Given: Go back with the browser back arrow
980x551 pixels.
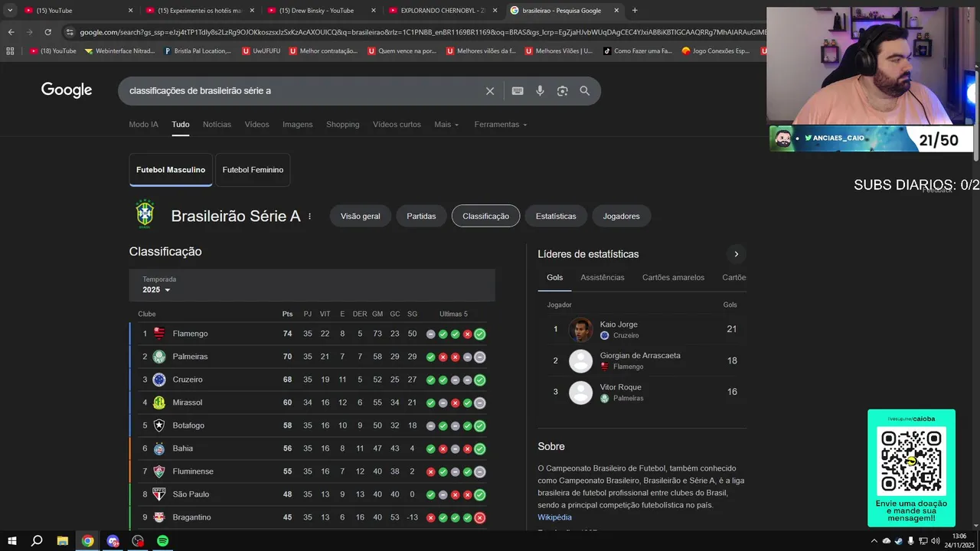Looking at the screenshot, I should [x=11, y=32].
